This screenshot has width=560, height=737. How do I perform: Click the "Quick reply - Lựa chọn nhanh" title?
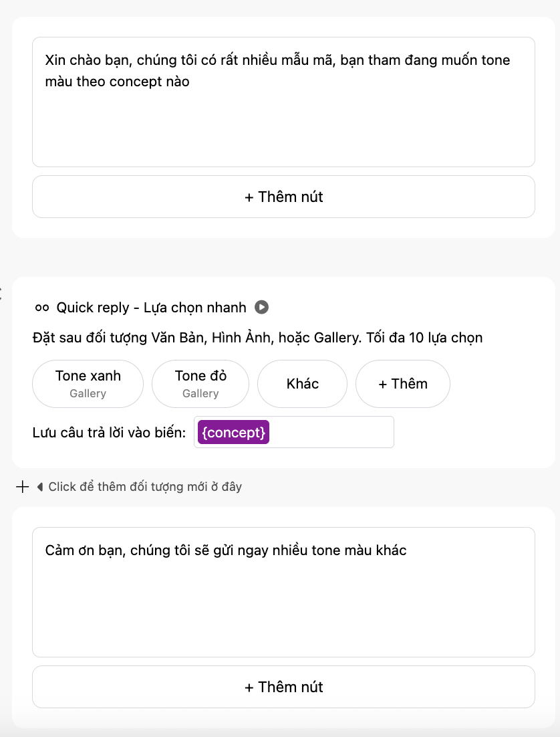(x=151, y=308)
